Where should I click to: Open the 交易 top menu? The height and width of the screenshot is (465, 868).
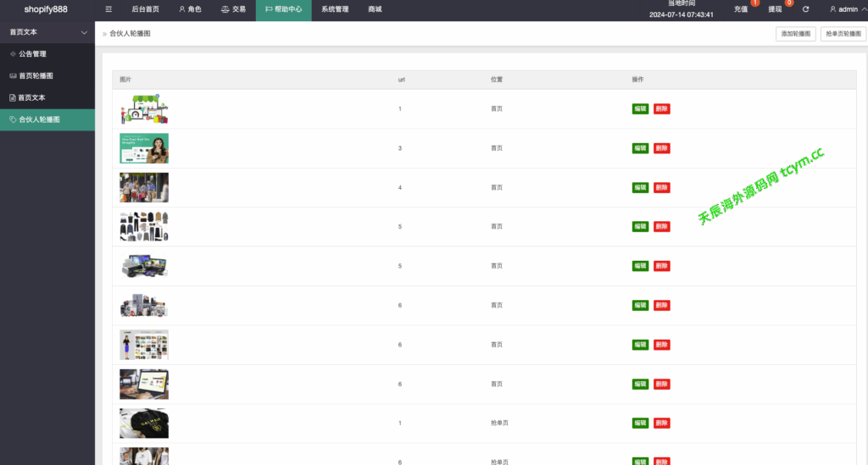point(234,9)
